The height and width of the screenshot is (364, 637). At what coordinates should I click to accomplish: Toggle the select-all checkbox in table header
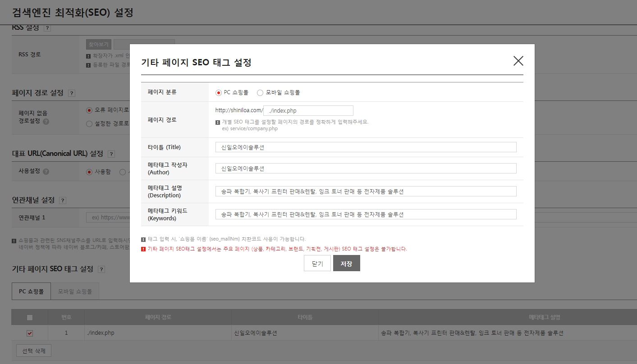pyautogui.click(x=30, y=318)
